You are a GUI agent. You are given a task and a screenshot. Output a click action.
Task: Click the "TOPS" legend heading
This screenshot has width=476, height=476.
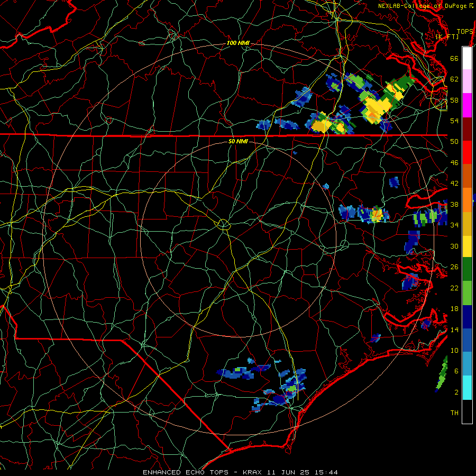click(465, 31)
